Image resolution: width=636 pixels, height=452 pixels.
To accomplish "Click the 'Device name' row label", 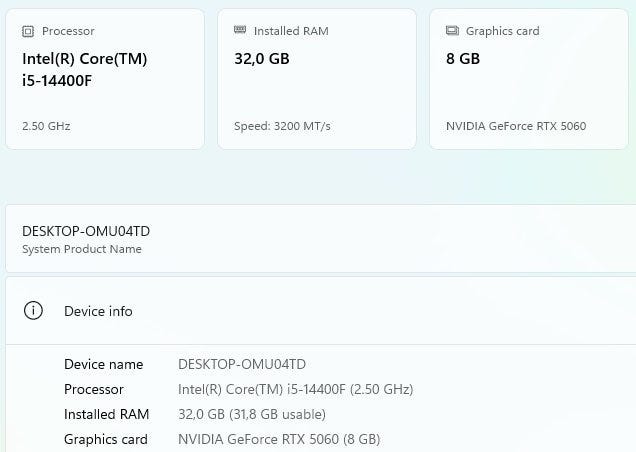I will [103, 364].
